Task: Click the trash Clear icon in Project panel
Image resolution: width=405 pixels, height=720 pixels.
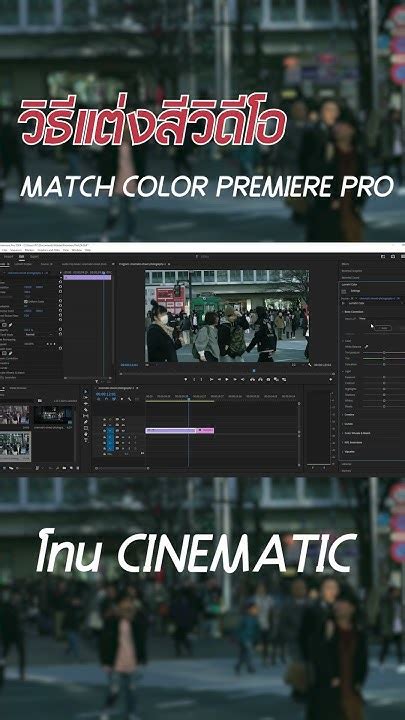Action: (x=78, y=468)
